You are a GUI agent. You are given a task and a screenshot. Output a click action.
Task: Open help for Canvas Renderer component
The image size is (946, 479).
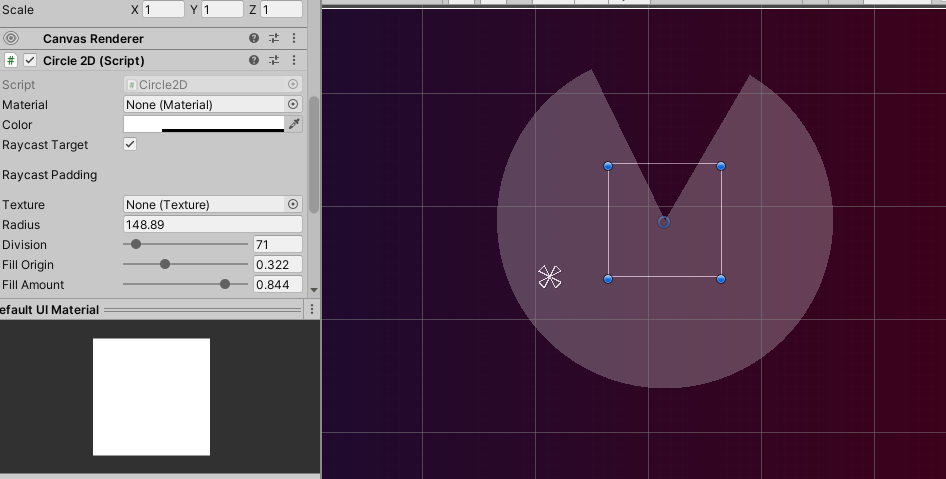pos(254,38)
